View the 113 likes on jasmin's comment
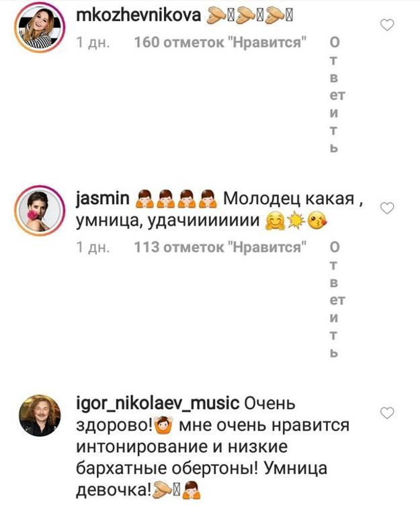The image size is (420, 505). click(220, 247)
